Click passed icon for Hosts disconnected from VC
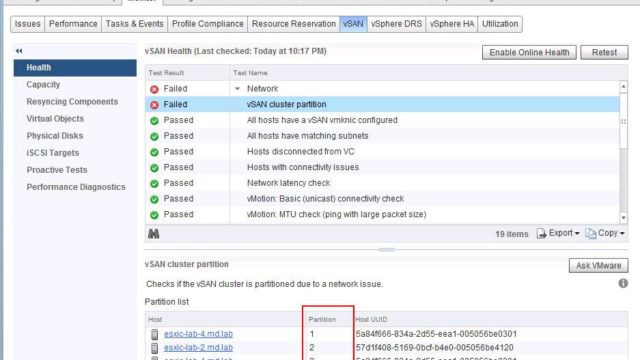 pyautogui.click(x=154, y=152)
